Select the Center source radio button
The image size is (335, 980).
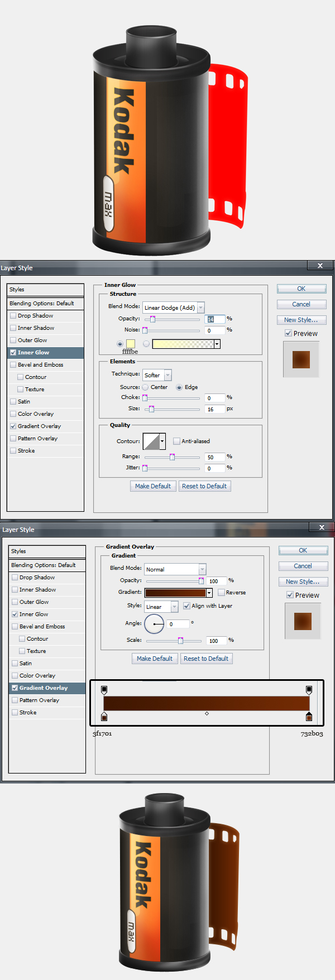(145, 387)
